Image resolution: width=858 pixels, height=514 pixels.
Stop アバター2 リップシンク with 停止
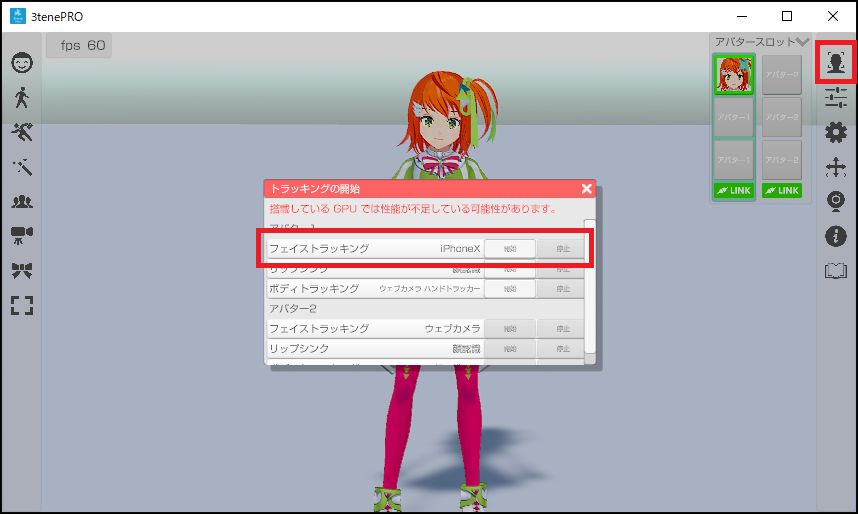pyautogui.click(x=561, y=349)
